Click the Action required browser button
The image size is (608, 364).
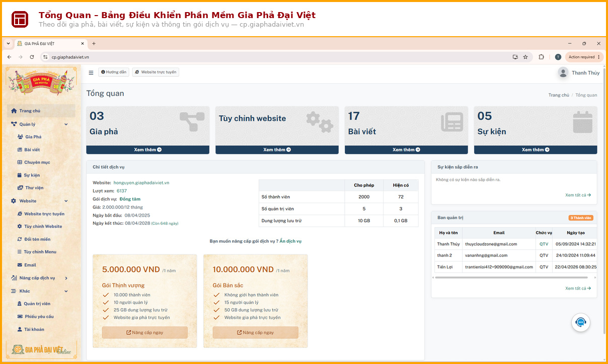click(x=584, y=57)
